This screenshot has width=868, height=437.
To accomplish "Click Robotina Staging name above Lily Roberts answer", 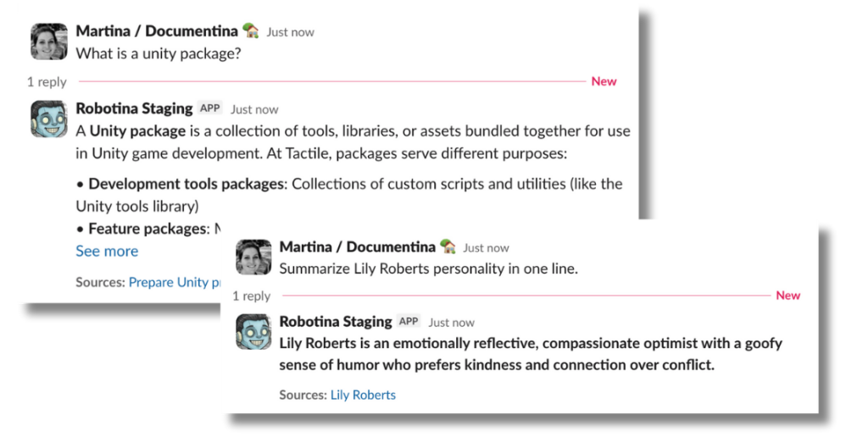I will [336, 322].
